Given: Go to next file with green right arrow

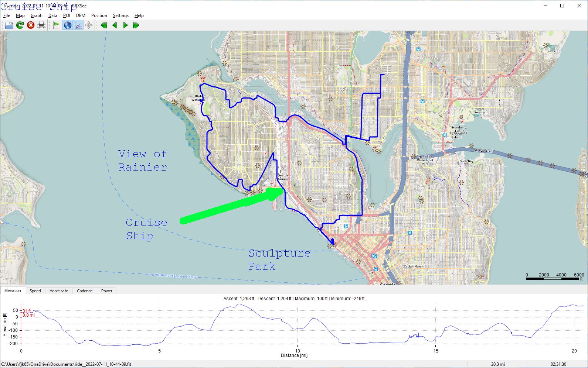Looking at the screenshot, I should tap(125, 25).
